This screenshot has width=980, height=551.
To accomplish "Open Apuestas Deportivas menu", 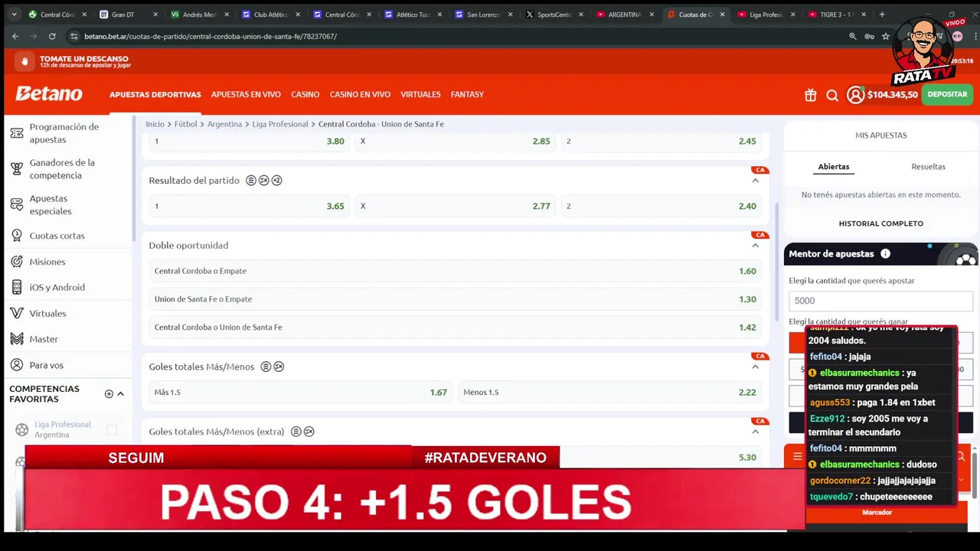I will tap(155, 95).
